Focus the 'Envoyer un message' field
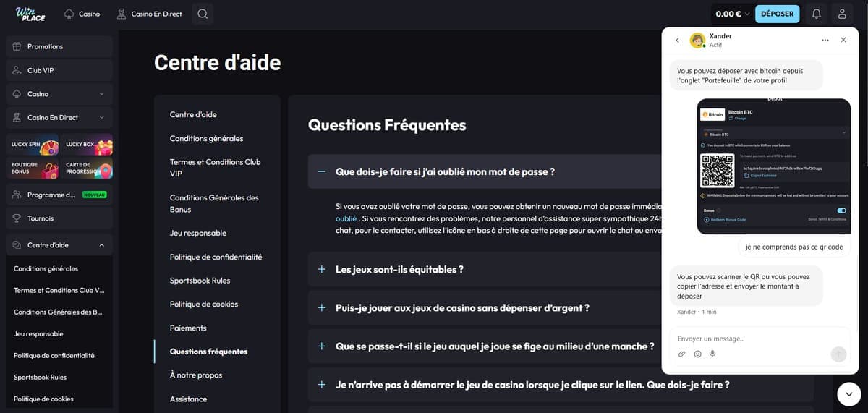 tap(752, 339)
